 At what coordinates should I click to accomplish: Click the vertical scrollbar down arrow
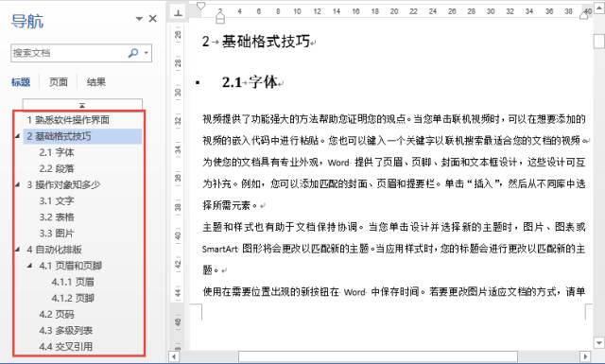pyautogui.click(x=598, y=342)
